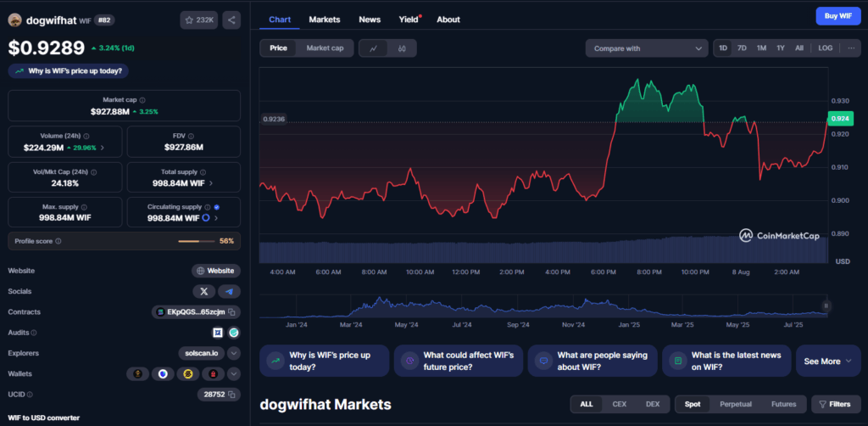
Task: Toggle LOG scale on the chart
Action: (x=826, y=48)
